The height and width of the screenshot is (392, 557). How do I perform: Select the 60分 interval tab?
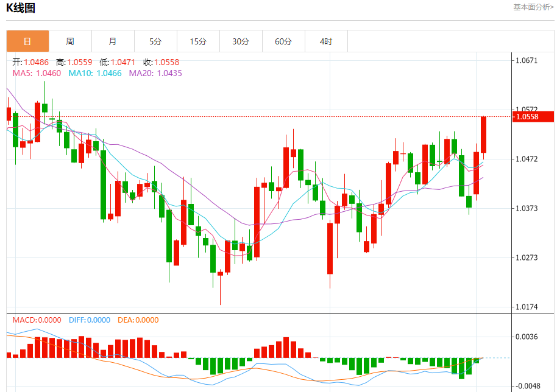283,41
